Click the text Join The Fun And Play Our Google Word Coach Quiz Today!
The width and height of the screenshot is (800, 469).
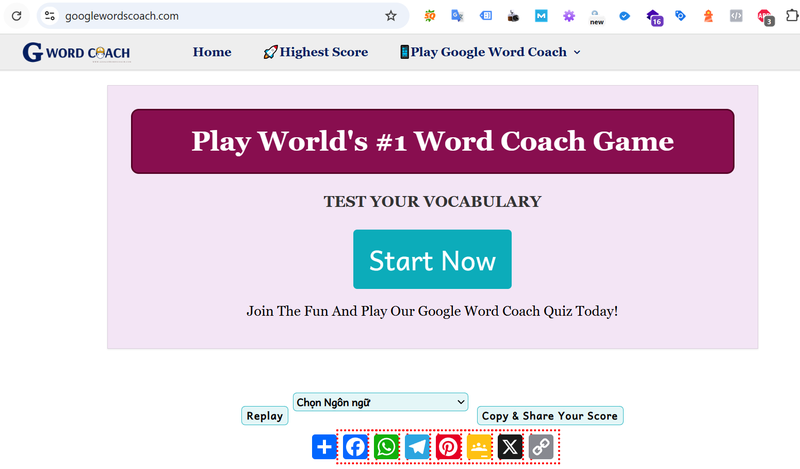coord(433,311)
